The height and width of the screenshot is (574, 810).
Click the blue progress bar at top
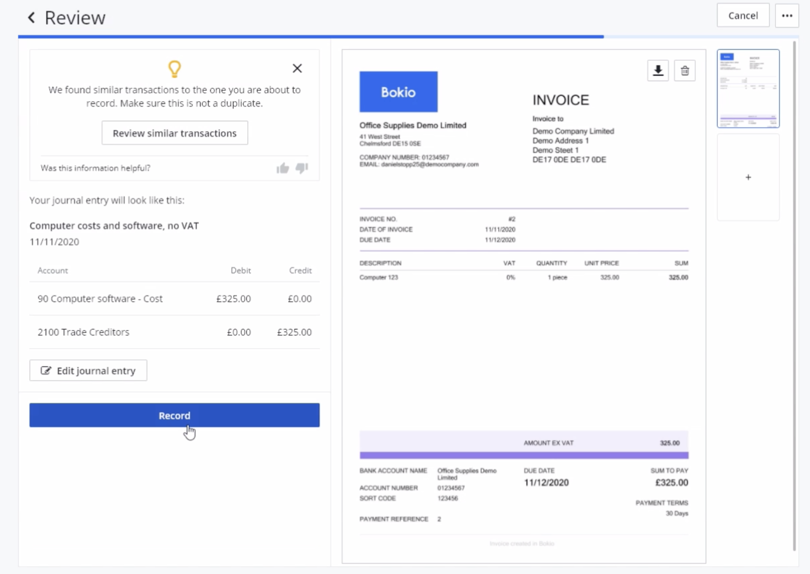pos(310,37)
